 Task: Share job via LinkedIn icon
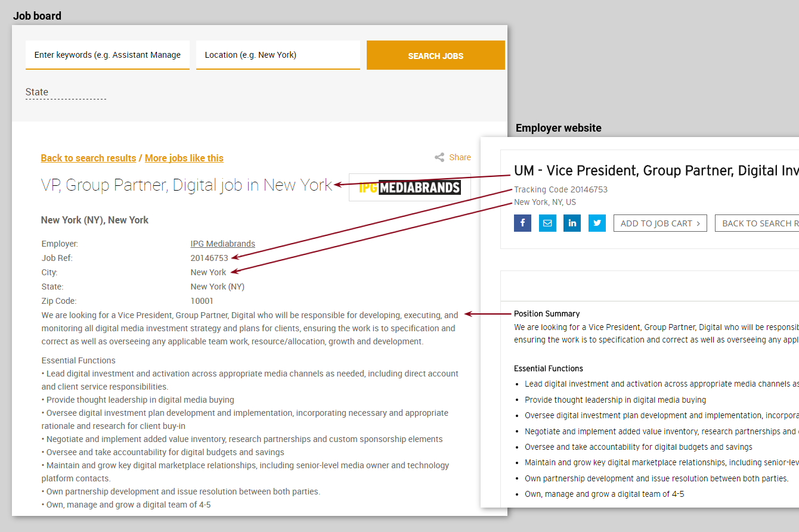click(572, 223)
